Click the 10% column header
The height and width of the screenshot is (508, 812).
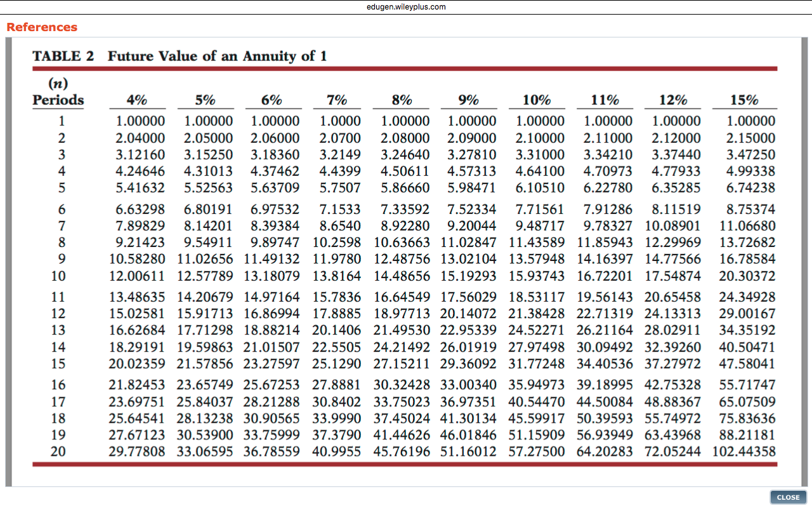click(x=537, y=100)
